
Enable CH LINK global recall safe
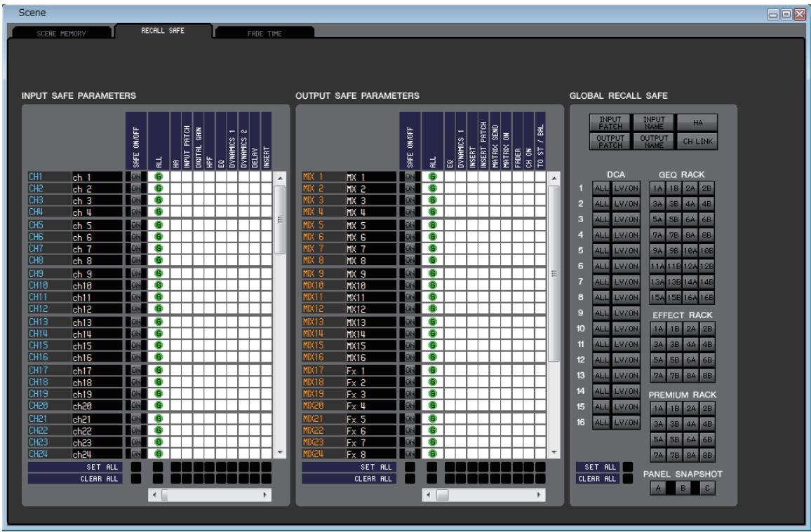pos(698,142)
